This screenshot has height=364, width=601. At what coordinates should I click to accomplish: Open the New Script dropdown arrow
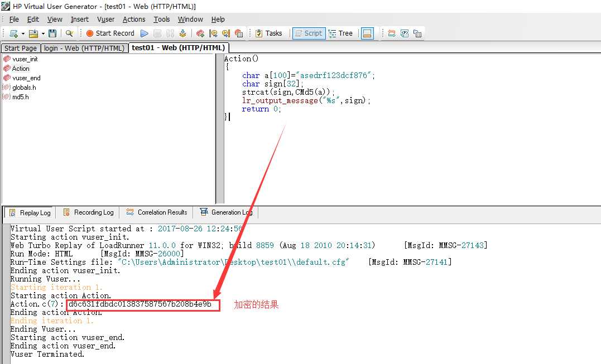point(23,33)
